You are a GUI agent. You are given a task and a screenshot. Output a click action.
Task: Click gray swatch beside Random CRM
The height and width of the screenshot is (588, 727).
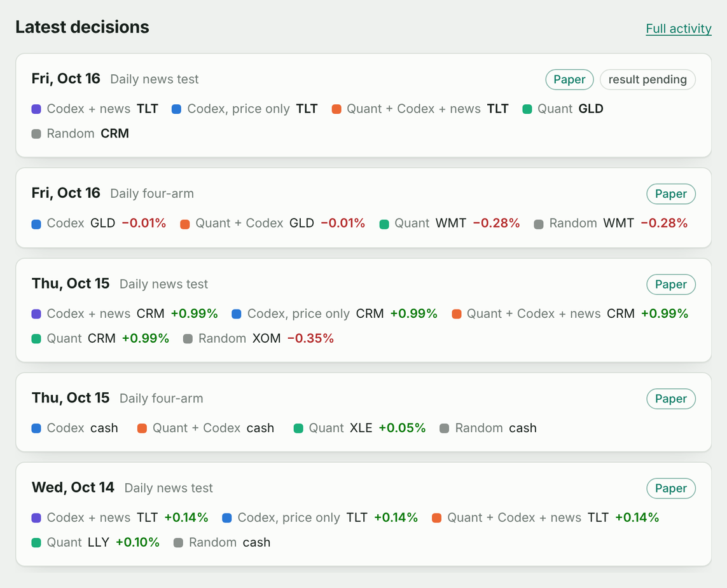36,134
